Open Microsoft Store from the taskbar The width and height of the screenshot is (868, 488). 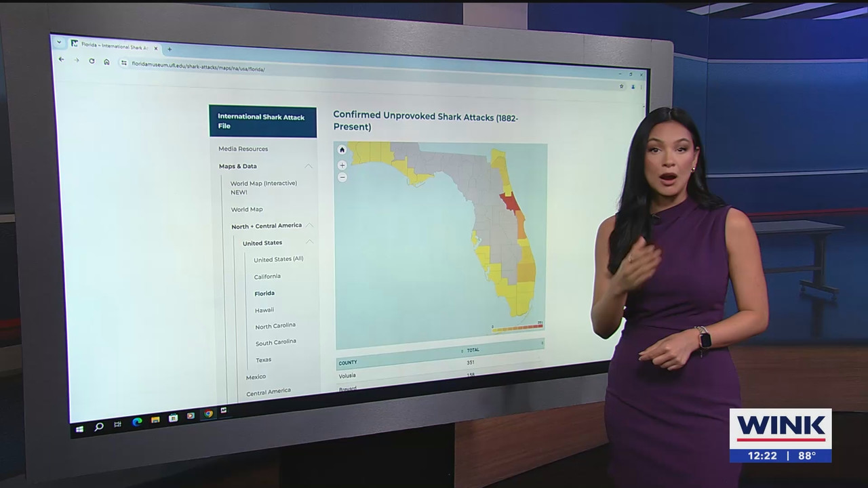173,418
